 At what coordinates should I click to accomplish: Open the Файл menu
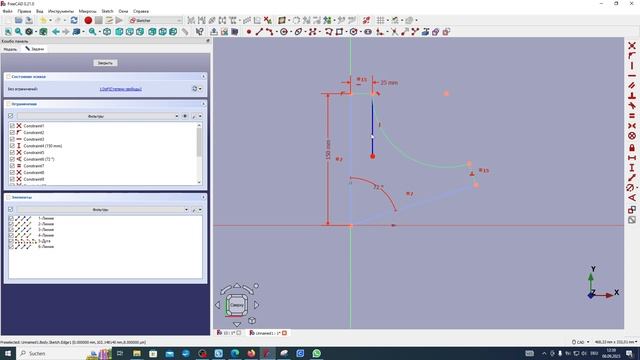click(7, 11)
